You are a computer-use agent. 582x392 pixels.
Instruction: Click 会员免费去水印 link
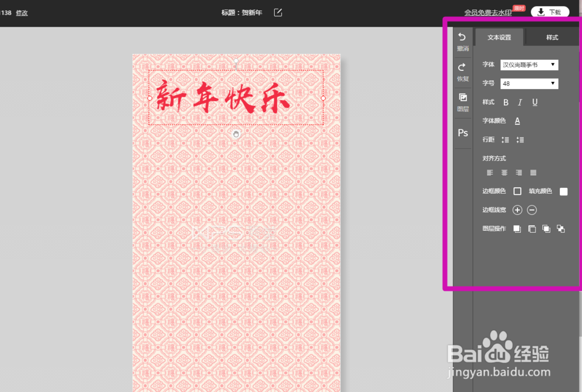tap(488, 13)
